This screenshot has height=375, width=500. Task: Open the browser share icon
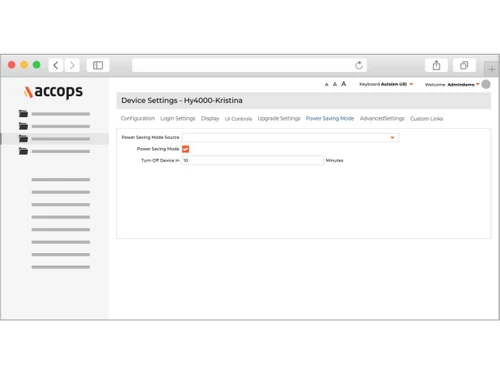[x=436, y=65]
